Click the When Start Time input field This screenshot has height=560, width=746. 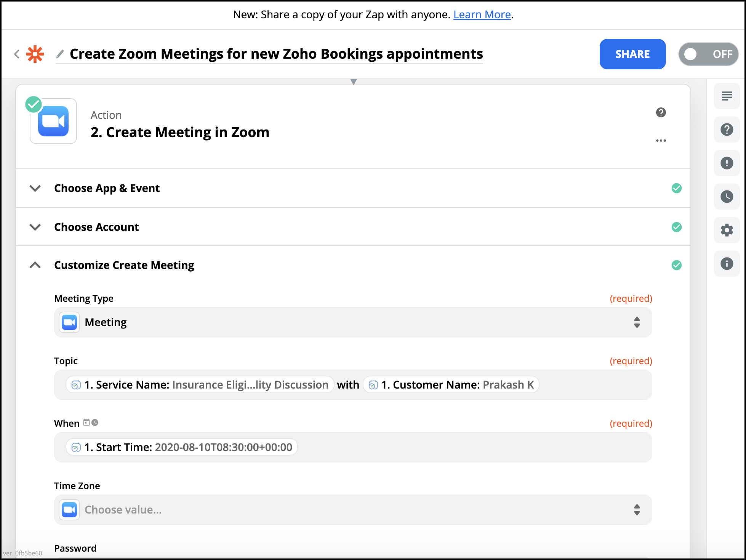(x=457, y=447)
